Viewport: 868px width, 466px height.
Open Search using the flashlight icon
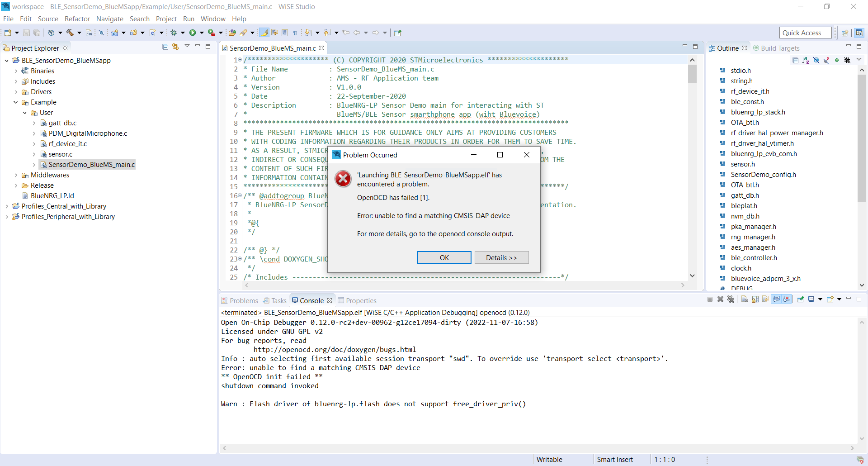[x=244, y=32]
